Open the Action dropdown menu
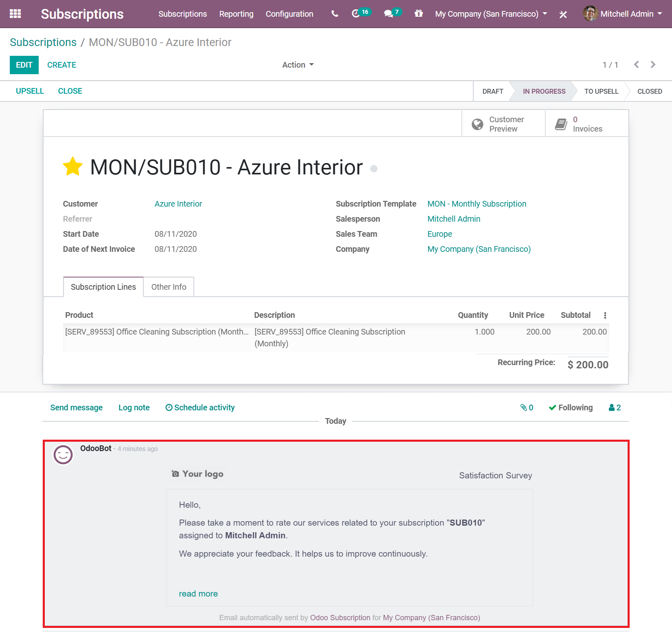This screenshot has width=672, height=632. (298, 65)
